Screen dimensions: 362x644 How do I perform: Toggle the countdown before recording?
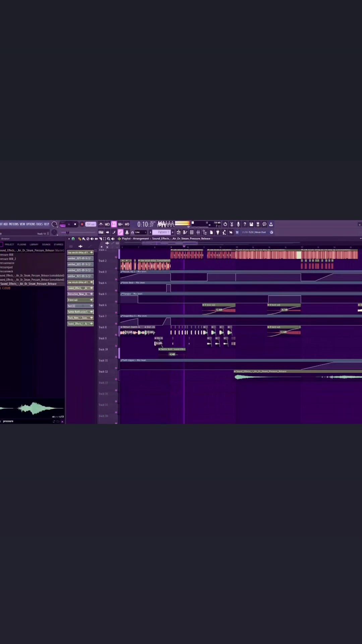pos(114,224)
